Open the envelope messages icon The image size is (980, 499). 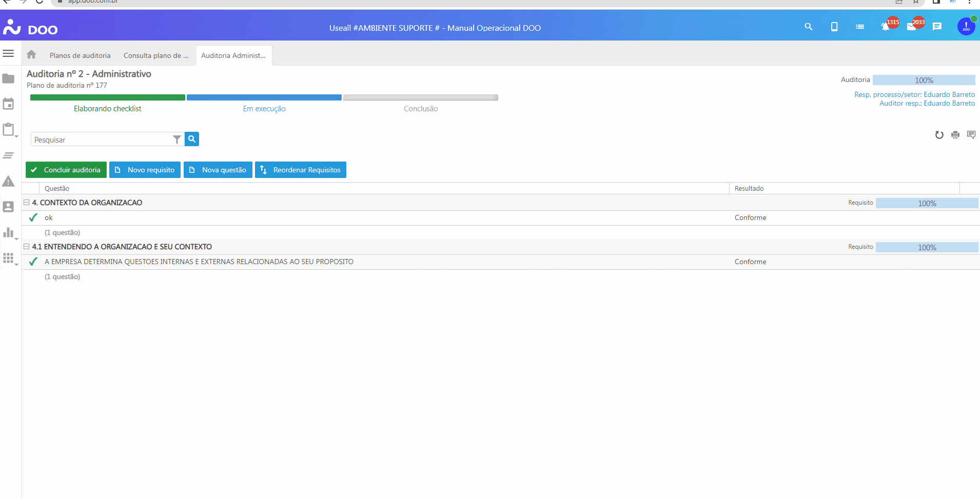coord(911,27)
